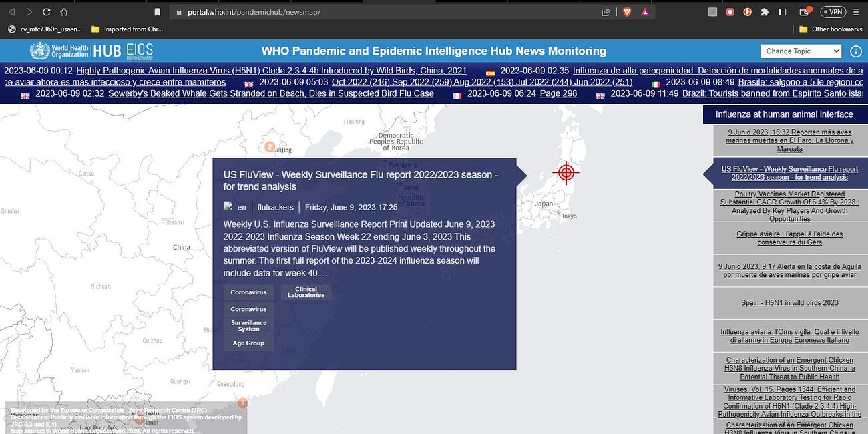Go back with the browser back arrow
The width and height of the screenshot is (868, 434).
click(x=11, y=12)
